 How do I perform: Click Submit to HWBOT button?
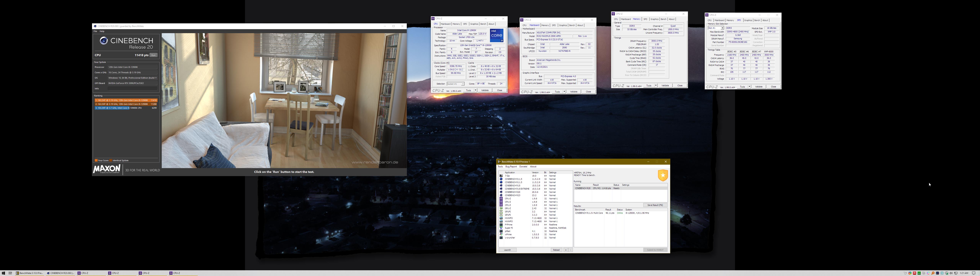click(655, 250)
